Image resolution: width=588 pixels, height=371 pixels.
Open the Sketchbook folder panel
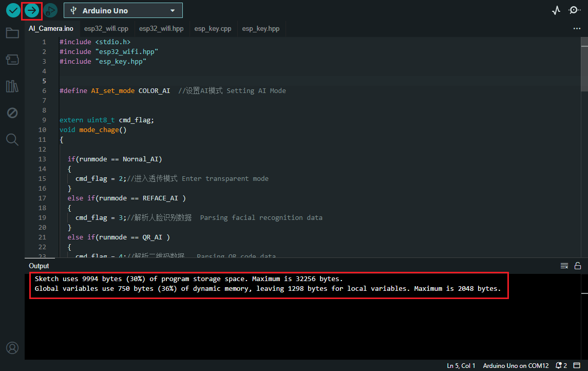point(12,33)
